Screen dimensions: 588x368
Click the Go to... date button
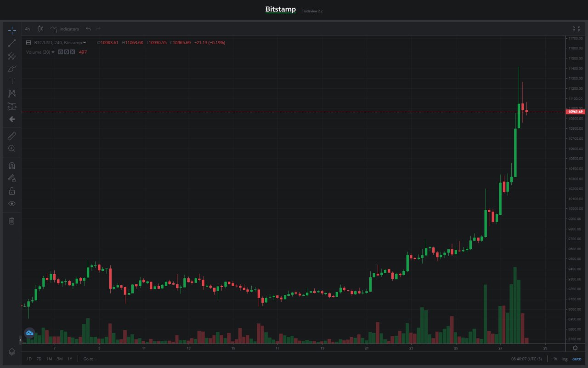tap(90, 359)
